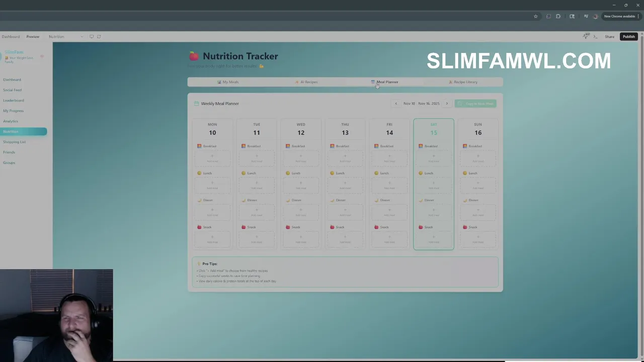Open the media controls icon in Chrome toolbar
Screen dimensions: 644x362
586,16
